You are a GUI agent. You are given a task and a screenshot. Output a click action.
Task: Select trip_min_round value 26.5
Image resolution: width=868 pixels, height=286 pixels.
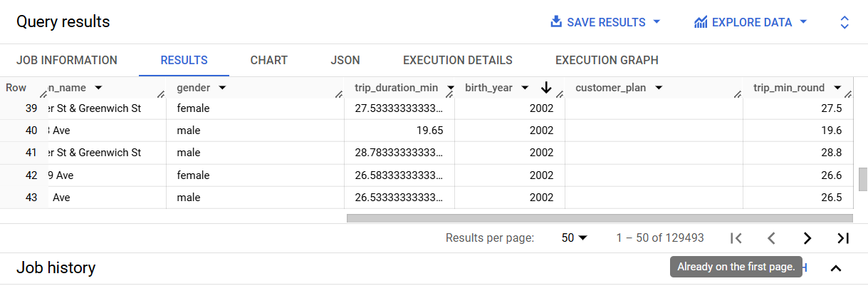(x=798, y=198)
